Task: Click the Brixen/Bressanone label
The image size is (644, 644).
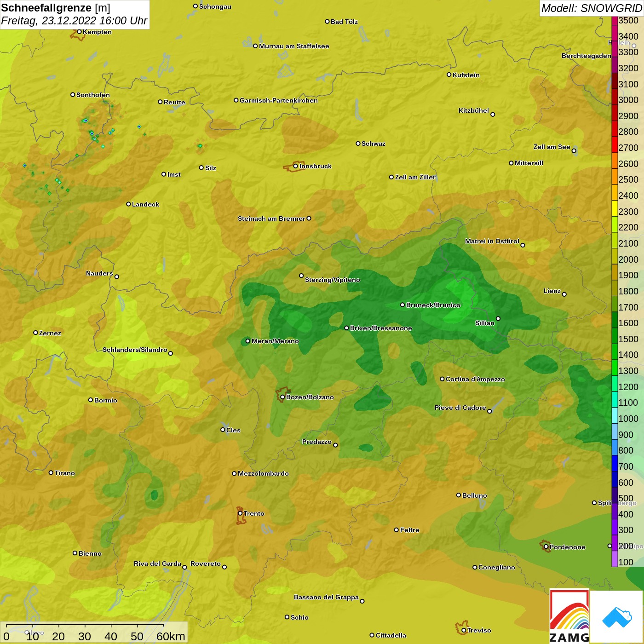Action: (381, 328)
